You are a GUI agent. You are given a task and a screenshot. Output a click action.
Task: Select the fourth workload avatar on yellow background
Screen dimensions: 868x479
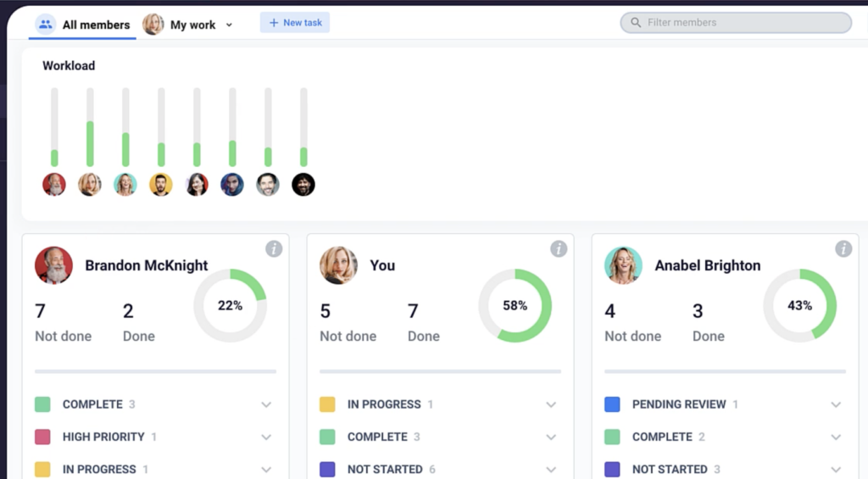click(161, 185)
